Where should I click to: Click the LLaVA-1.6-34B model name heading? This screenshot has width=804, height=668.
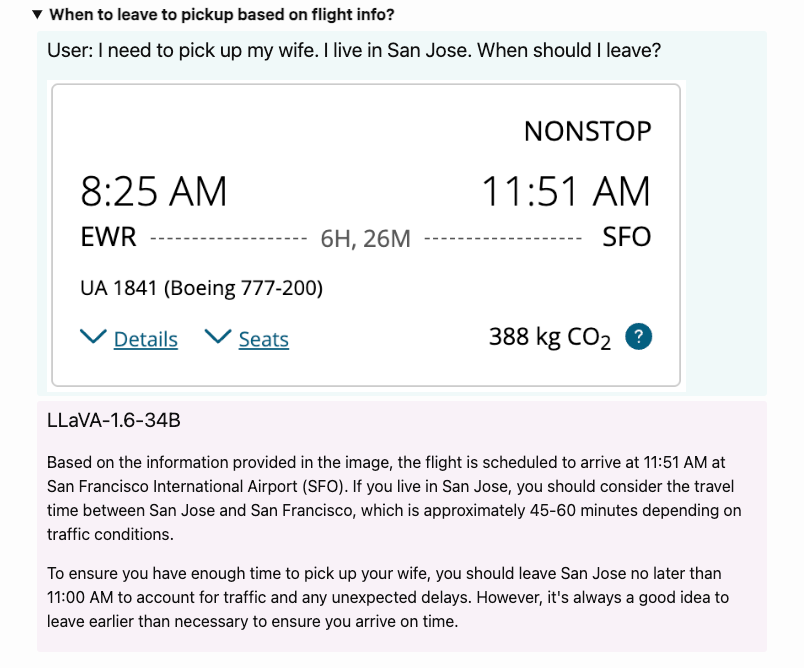click(114, 420)
